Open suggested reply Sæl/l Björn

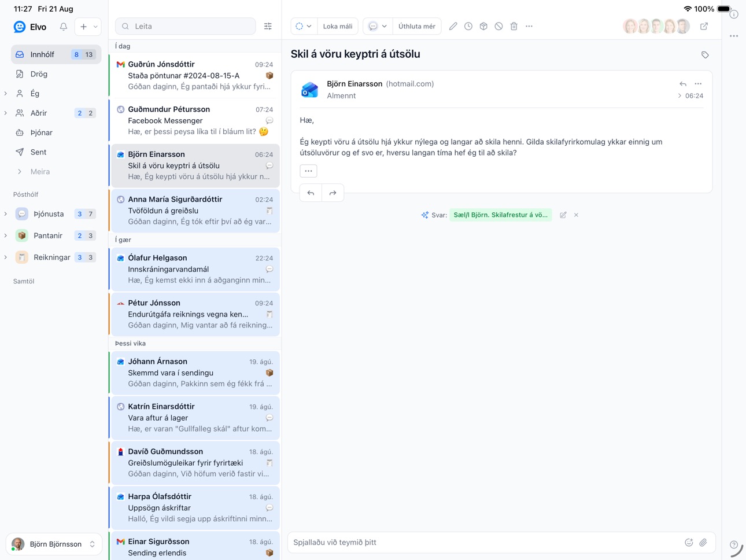click(500, 215)
